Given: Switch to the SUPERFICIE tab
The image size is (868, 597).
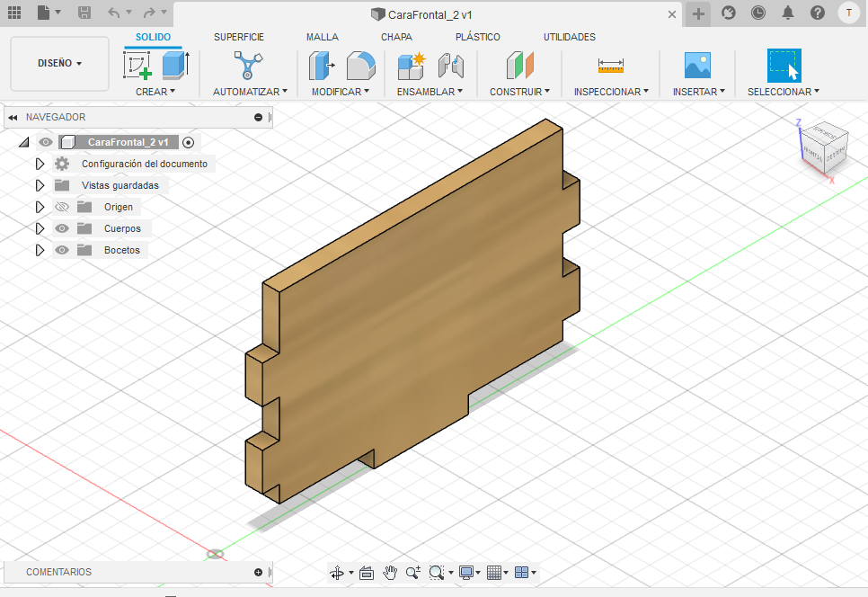Looking at the screenshot, I should (238, 37).
